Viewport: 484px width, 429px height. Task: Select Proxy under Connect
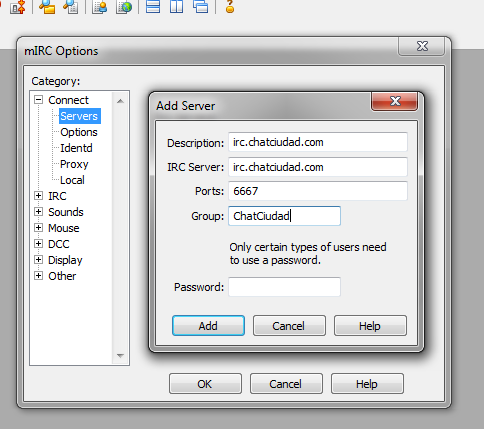74,164
